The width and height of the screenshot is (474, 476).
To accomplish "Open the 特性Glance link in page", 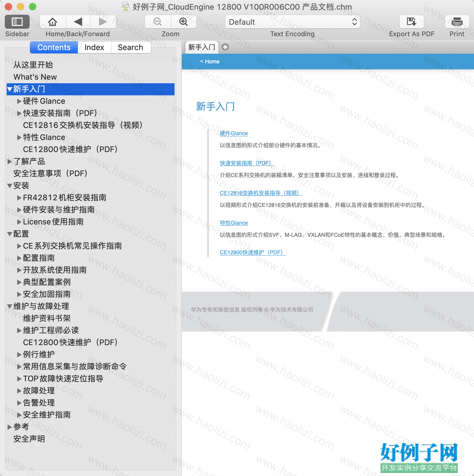I will click(234, 223).
